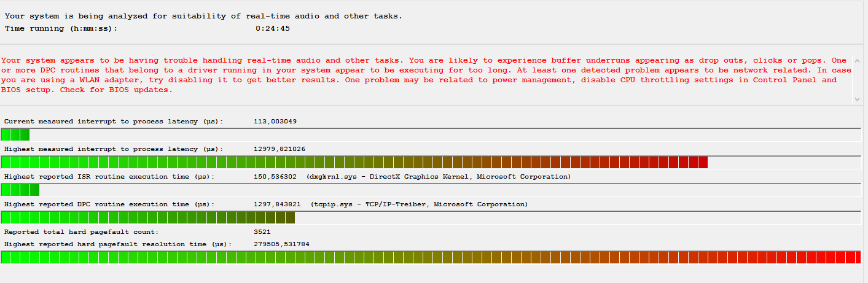
Task: Click the pagefault resolution time value 279505,531784
Action: tap(281, 244)
